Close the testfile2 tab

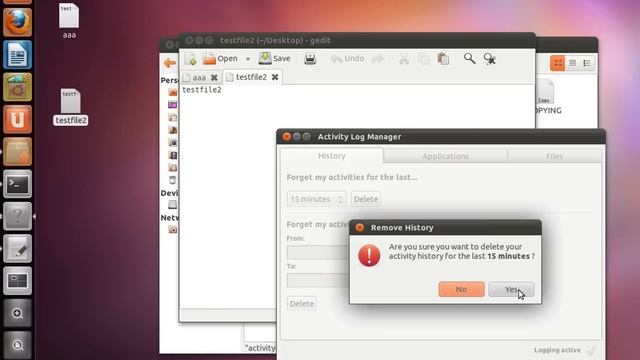(x=275, y=77)
